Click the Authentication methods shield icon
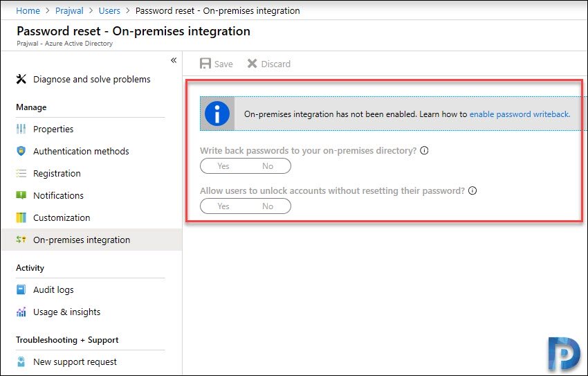Screen dimensions: 588x376 (21, 151)
